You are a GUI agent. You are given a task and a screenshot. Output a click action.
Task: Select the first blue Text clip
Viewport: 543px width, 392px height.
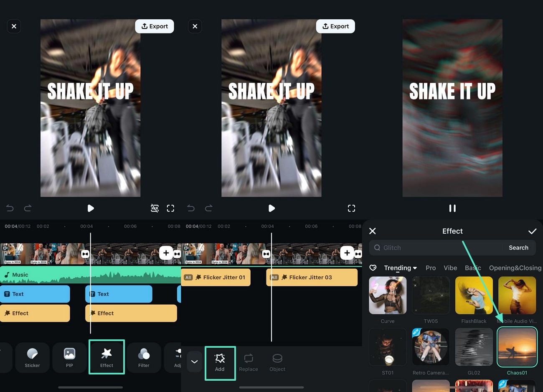tap(35, 294)
